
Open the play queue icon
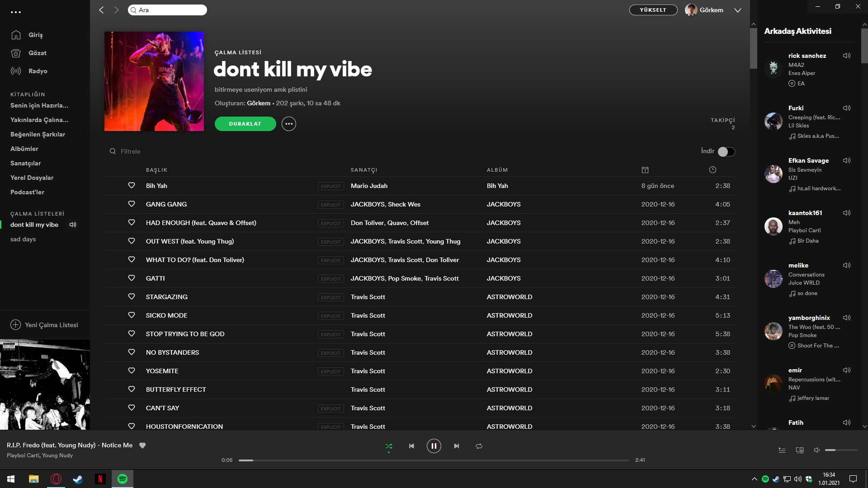coord(782,450)
